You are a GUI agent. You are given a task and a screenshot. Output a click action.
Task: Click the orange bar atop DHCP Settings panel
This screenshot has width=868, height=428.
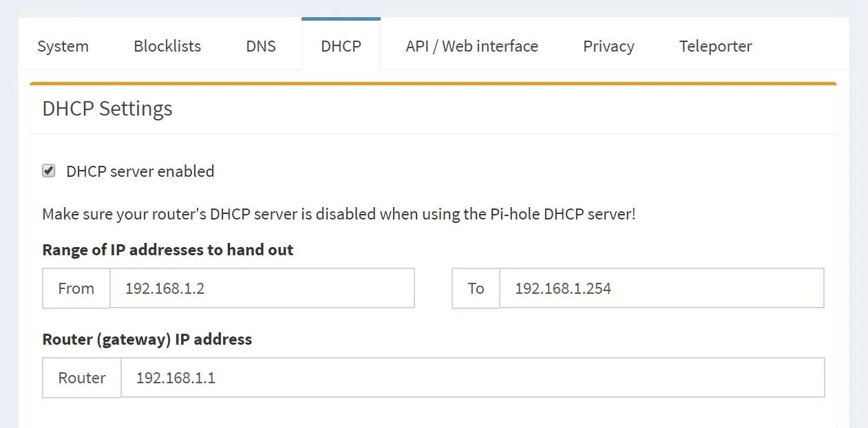[433, 84]
